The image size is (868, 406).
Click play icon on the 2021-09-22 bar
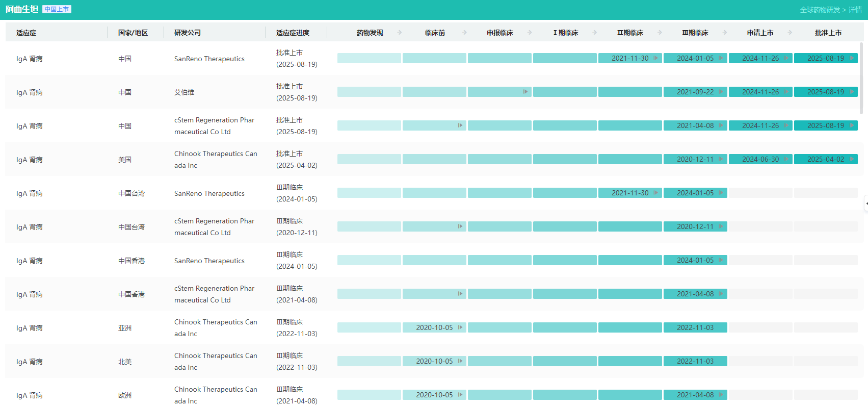coord(721,92)
